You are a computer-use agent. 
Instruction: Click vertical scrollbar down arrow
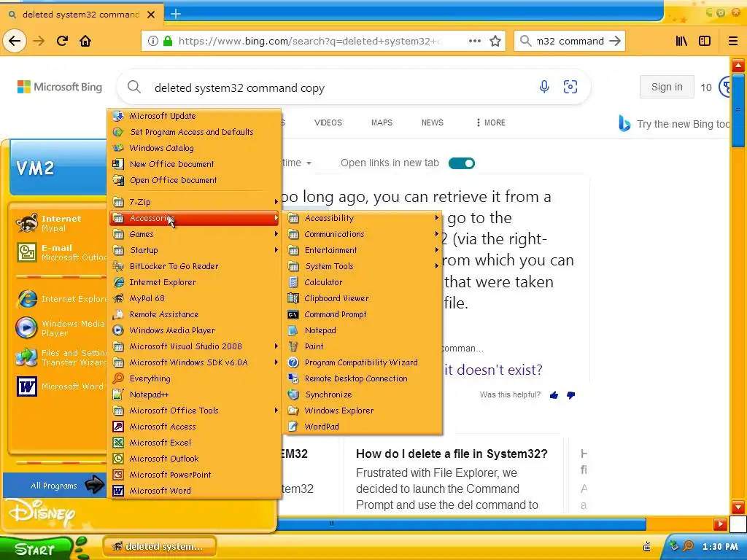point(738,507)
